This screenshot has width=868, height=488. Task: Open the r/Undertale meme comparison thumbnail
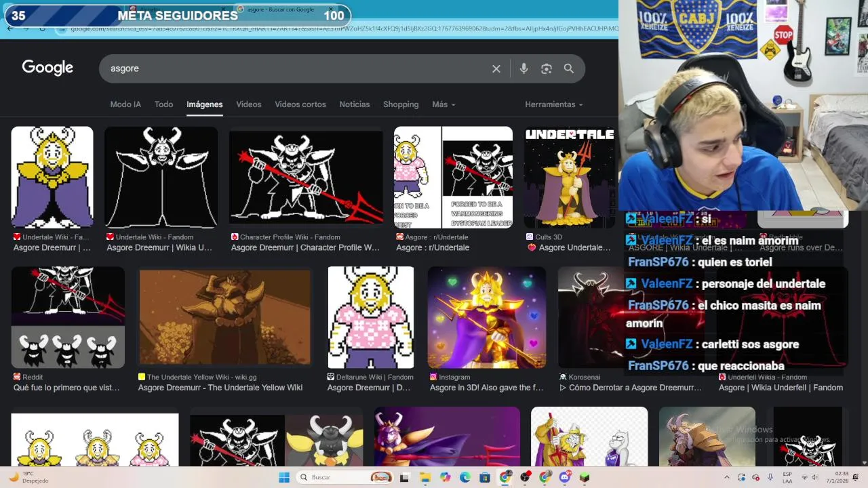(454, 177)
